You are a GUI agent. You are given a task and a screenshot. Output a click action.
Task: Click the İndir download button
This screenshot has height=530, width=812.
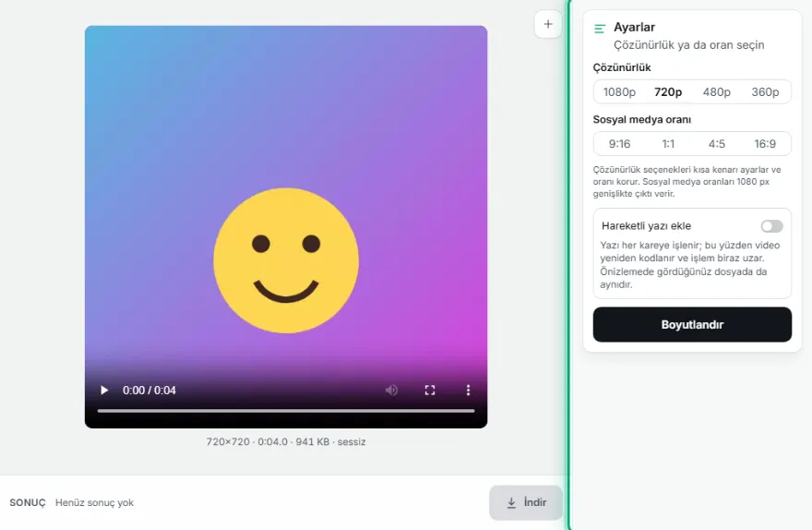pos(526,502)
